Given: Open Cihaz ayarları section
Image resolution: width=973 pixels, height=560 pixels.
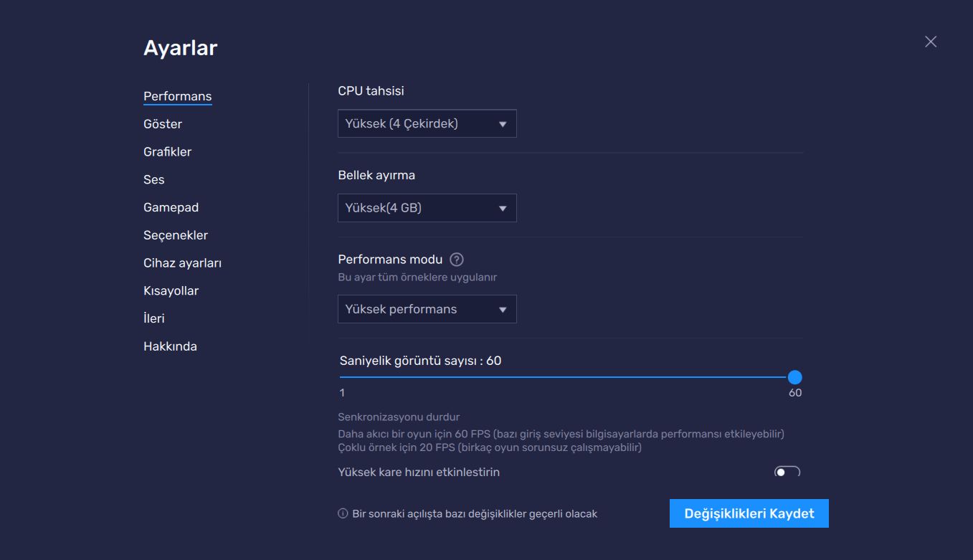Looking at the screenshot, I should pos(182,263).
